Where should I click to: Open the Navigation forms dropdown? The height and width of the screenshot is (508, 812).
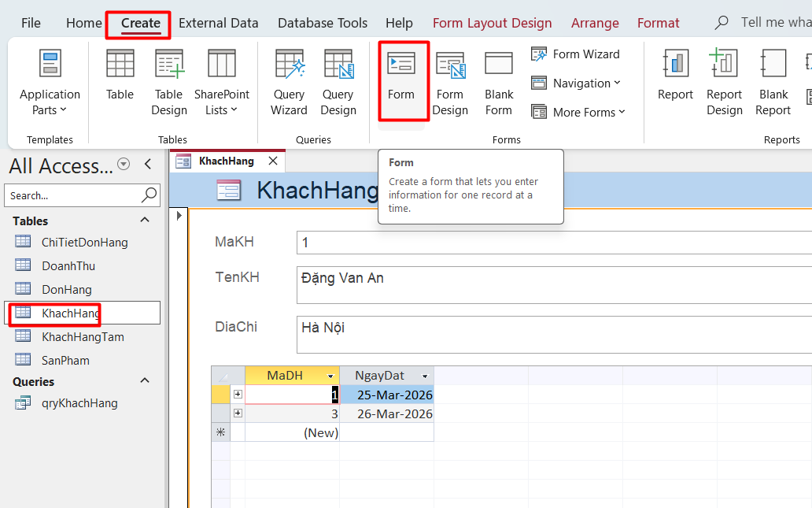576,83
